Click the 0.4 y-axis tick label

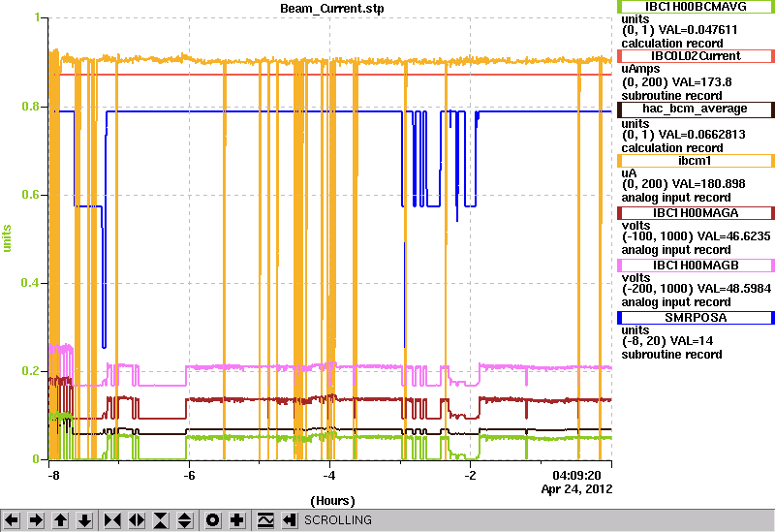pos(30,283)
